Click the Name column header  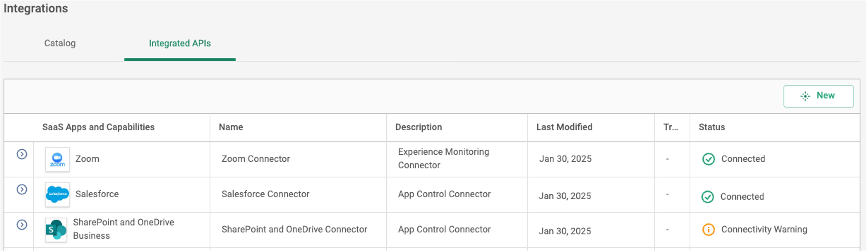[x=231, y=127]
